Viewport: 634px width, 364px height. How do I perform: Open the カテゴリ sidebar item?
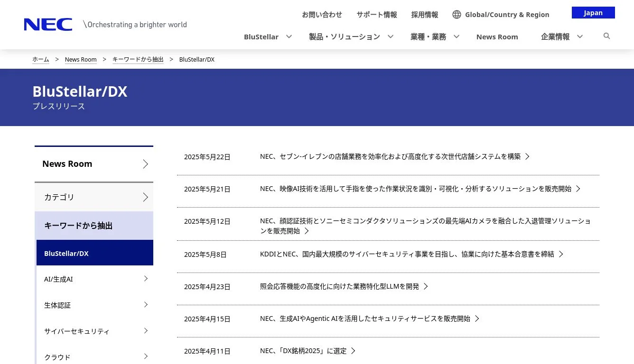point(94,197)
